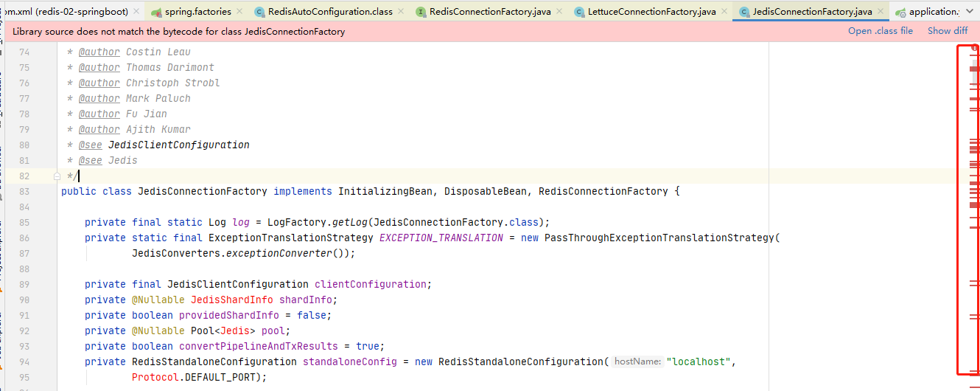Click JedisClientConfiguration in the @see tag
980x391 pixels.
point(179,145)
